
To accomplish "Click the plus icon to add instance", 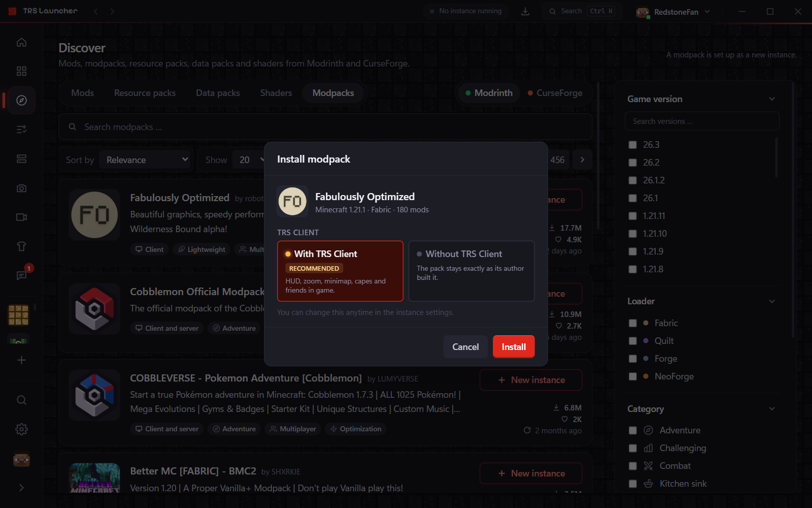I will 21,360.
